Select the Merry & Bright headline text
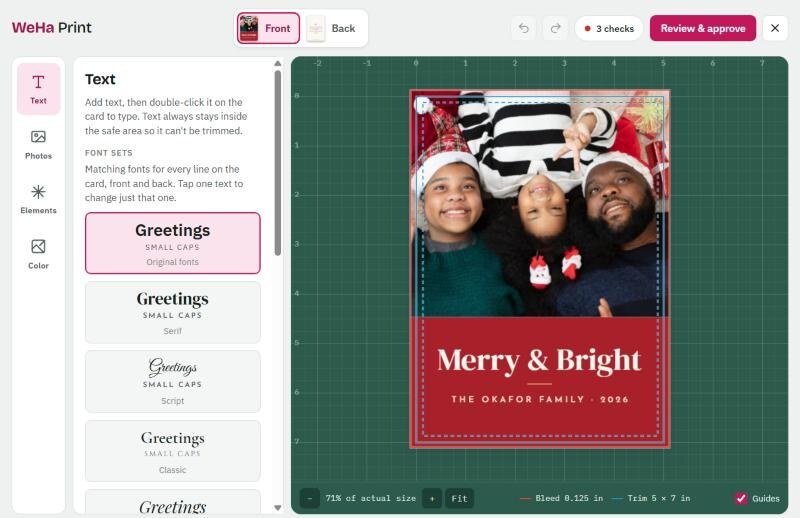Image resolution: width=800 pixels, height=518 pixels. tap(539, 360)
